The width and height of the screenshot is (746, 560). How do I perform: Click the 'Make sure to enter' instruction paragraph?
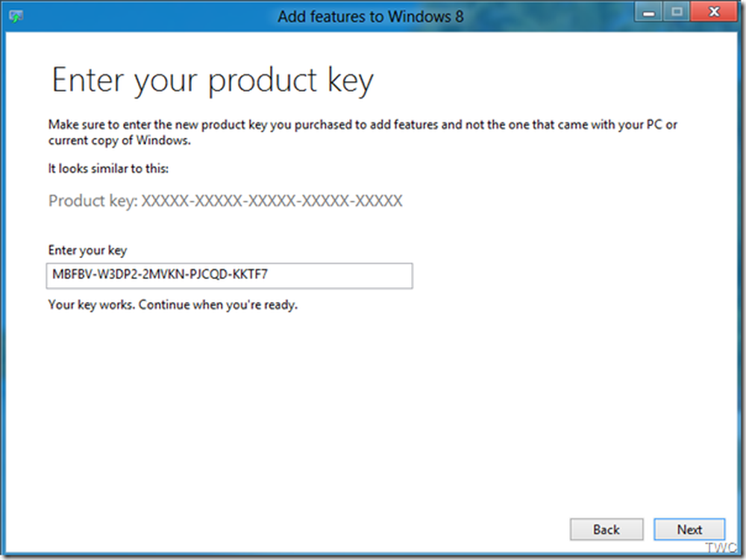363,125
